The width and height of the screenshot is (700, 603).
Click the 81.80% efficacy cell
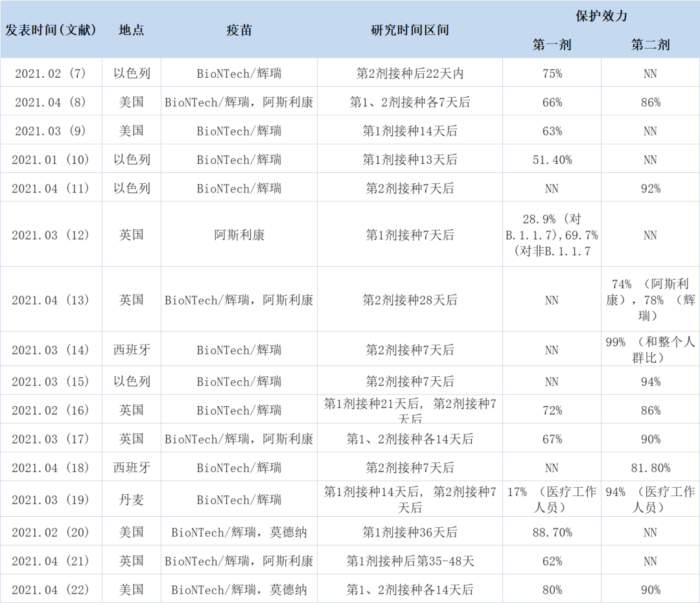coord(651,468)
